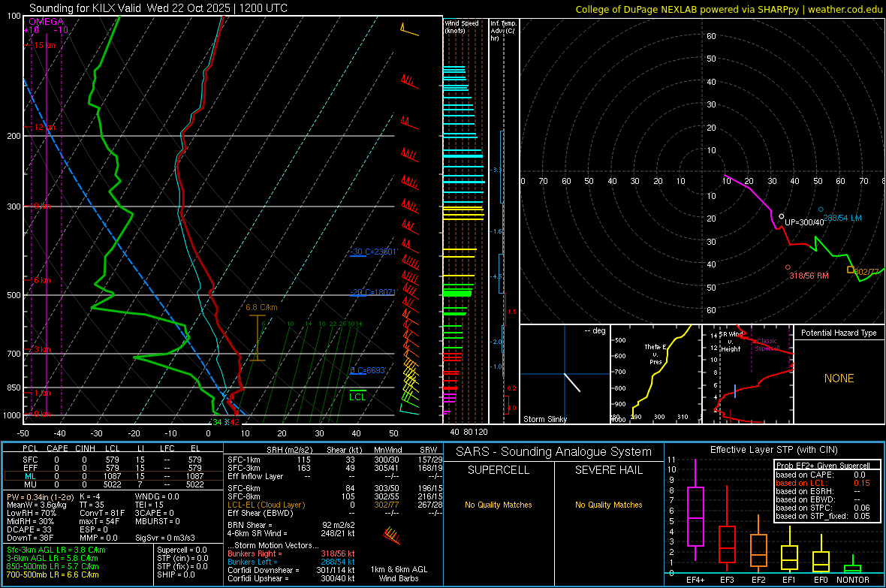This screenshot has height=588, width=886.
Task: Click the SFC-1km row in the SRH table
Action: coord(335,460)
